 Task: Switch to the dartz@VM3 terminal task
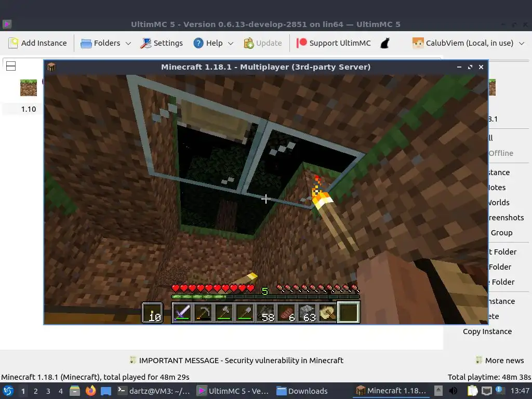pos(154,391)
